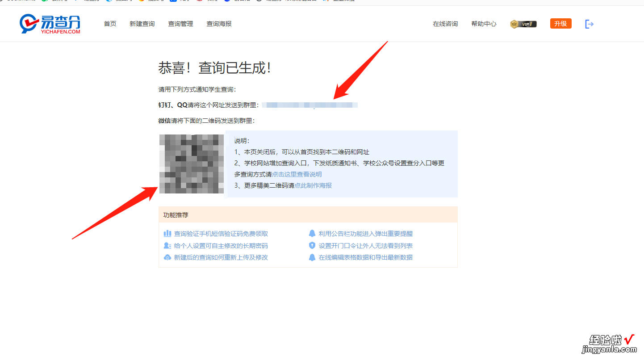Click note 本页关闭后，可以从首页找到本二维码和网址
Image resolution: width=644 pixels, height=357 pixels.
coord(302,152)
